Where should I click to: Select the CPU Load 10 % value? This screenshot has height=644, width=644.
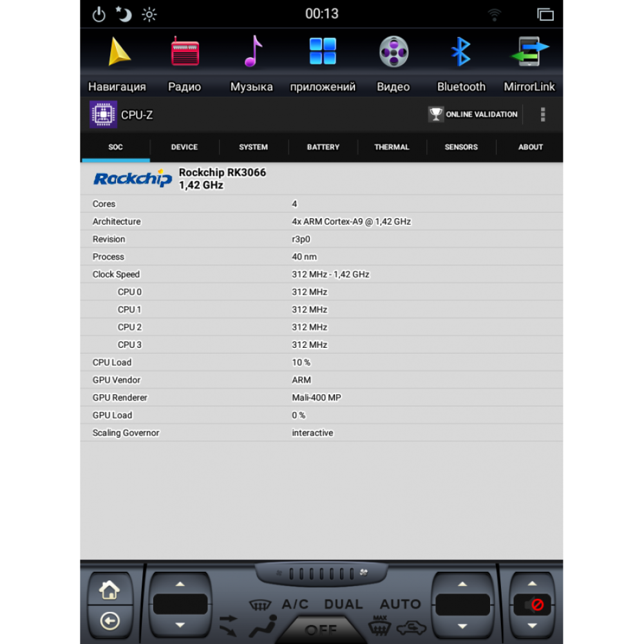[301, 362]
